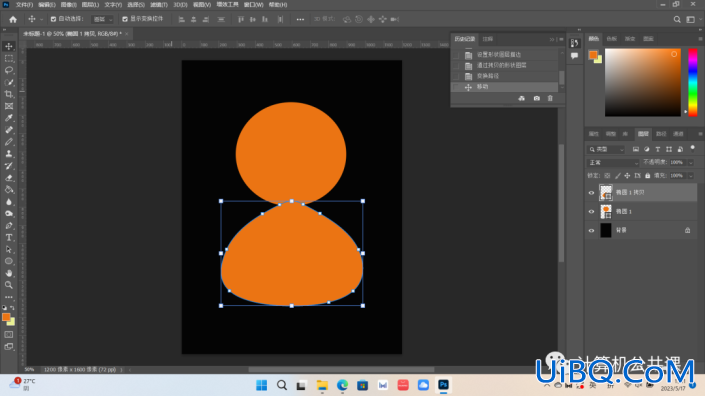
Task: Open the layer Fill dropdown arrow
Action: pyautogui.click(x=691, y=176)
